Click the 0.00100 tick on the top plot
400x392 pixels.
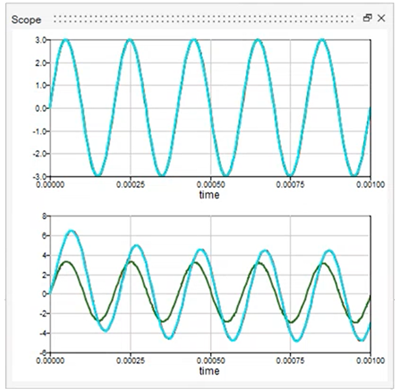(x=370, y=184)
